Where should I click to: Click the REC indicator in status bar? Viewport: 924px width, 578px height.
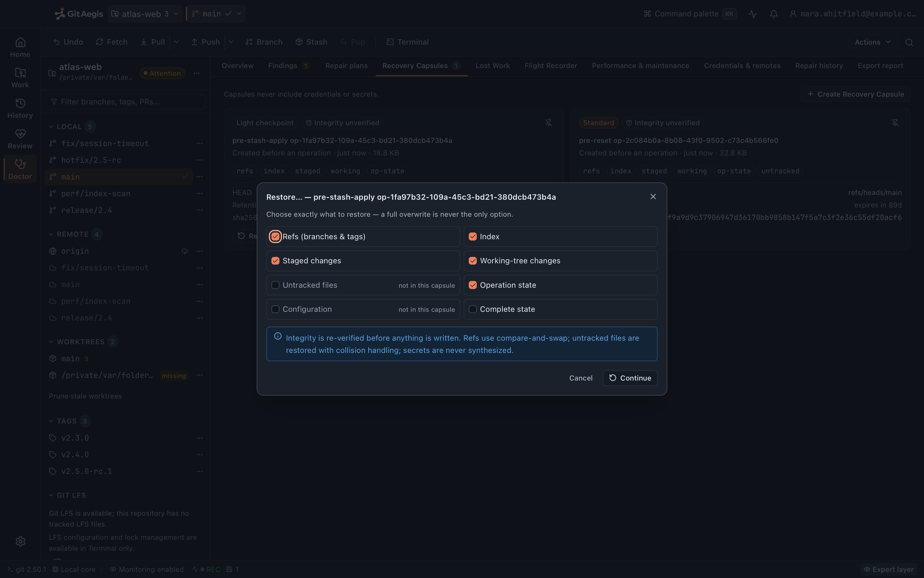click(x=206, y=569)
